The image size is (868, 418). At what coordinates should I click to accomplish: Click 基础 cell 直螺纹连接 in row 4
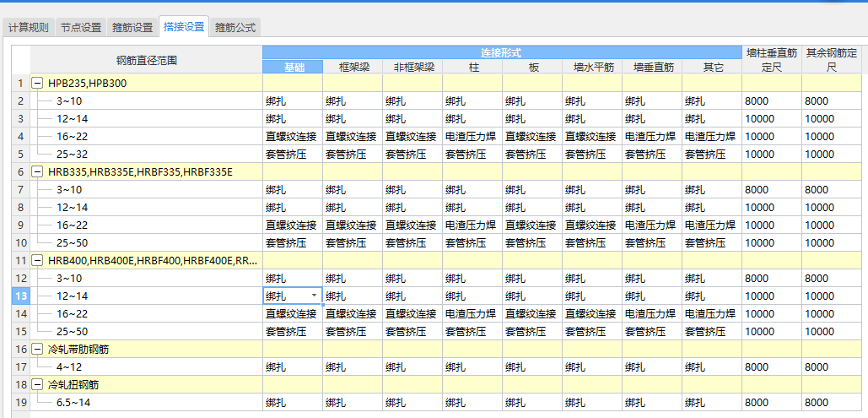(x=292, y=136)
